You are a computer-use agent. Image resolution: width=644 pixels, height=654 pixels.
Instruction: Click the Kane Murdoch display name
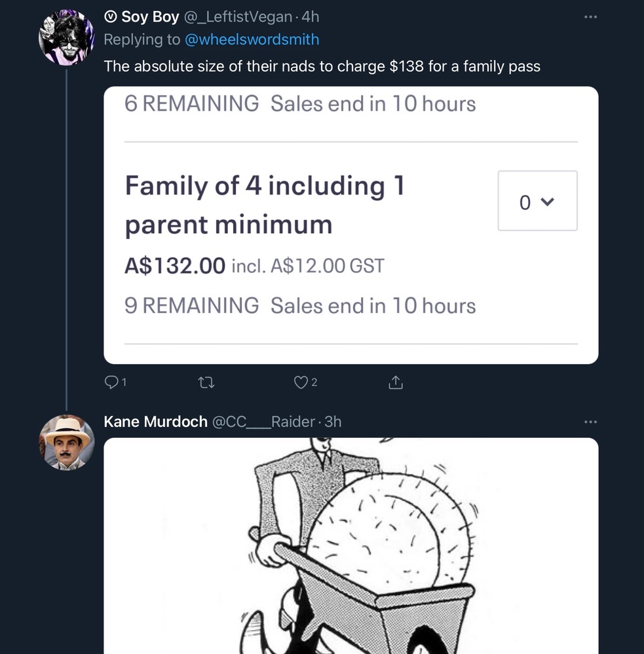click(x=155, y=422)
